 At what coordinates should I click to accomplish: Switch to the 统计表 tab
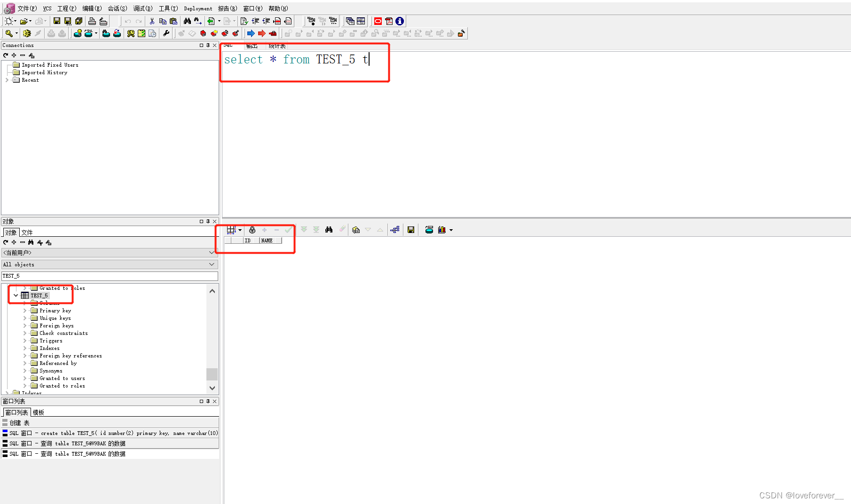pyautogui.click(x=276, y=46)
